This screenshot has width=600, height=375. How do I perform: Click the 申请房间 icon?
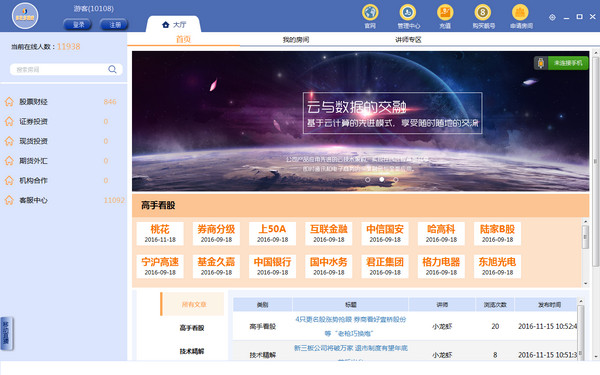[520, 13]
